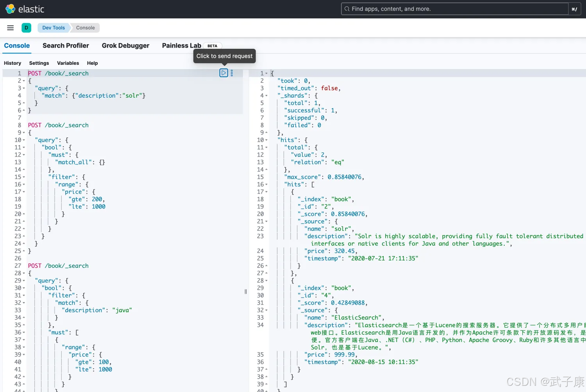This screenshot has width=586, height=392.
Task: Click the pane resize divider handle
Action: 246,291
